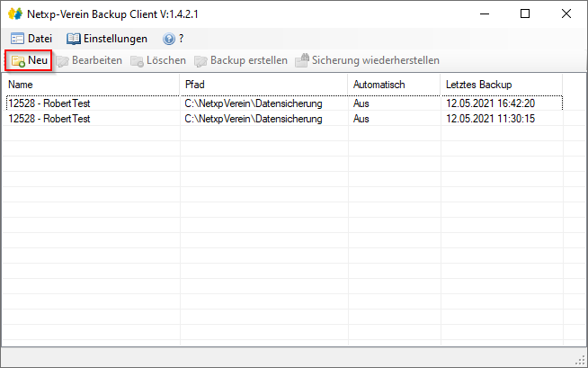
Task: Open the Einstellungen menu
Action: coord(107,39)
